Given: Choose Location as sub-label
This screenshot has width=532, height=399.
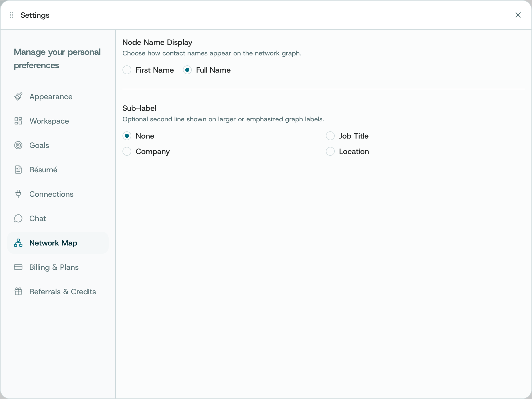Looking at the screenshot, I should click(330, 152).
